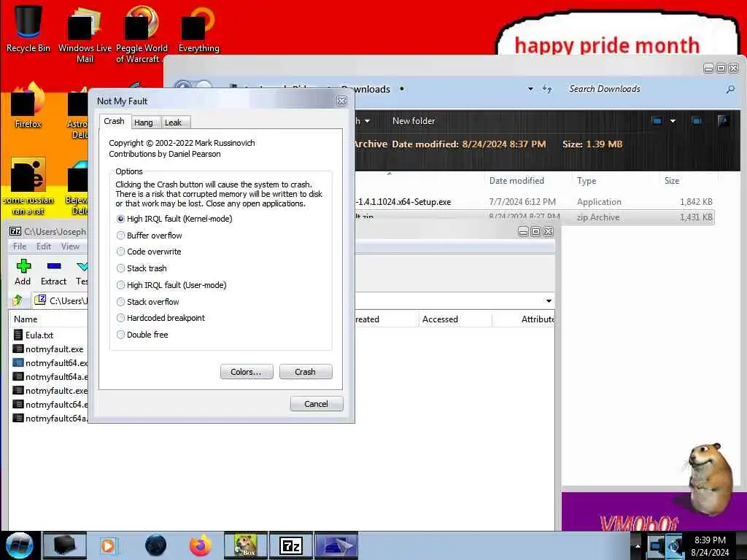Open 'some russian ran a rat' desktop icon
The height and width of the screenshot is (560, 747).
click(28, 186)
